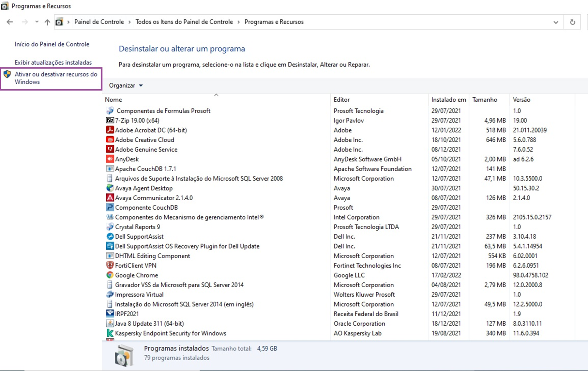Expand the chevron before Painel de Controle
This screenshot has height=371, width=588.
tap(68, 22)
